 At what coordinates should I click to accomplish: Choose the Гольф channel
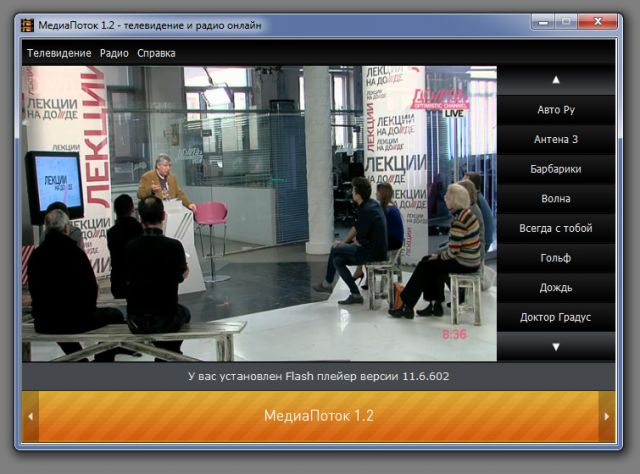pos(556,258)
